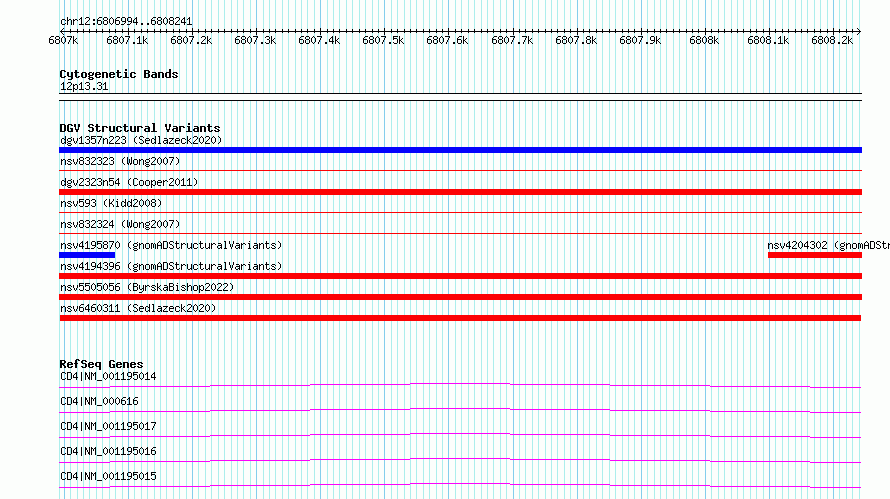Click the 6807.7k ruler tick label
This screenshot has width=890, height=499.
[x=512, y=41]
